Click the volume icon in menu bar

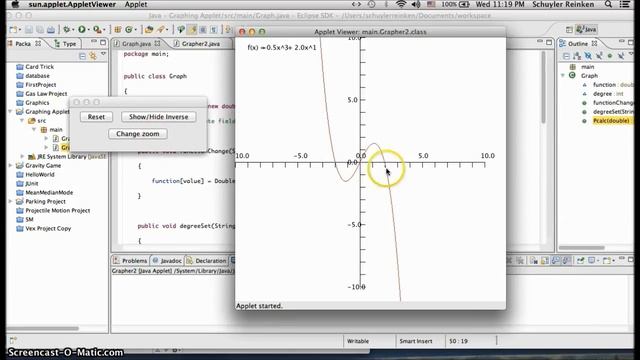[416, 4]
